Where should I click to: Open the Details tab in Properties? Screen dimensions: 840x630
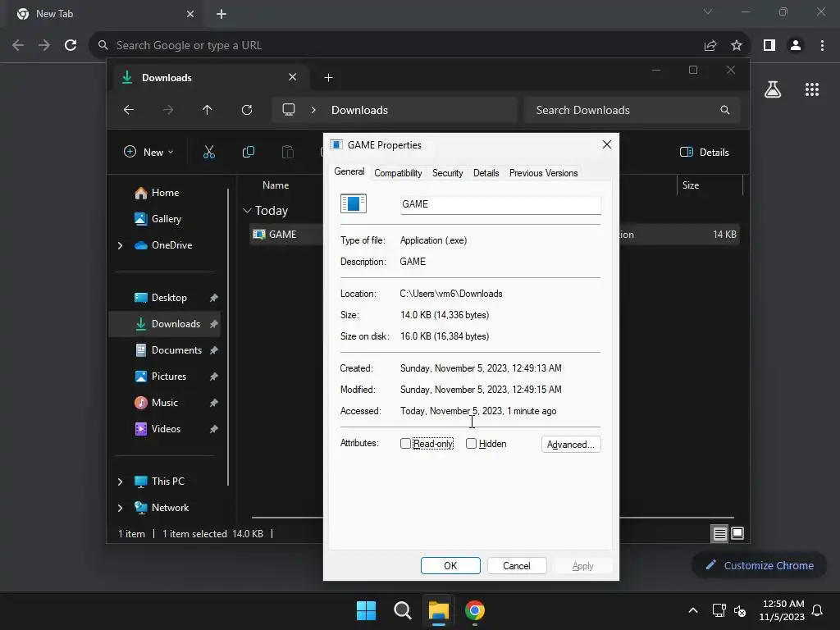pos(486,173)
